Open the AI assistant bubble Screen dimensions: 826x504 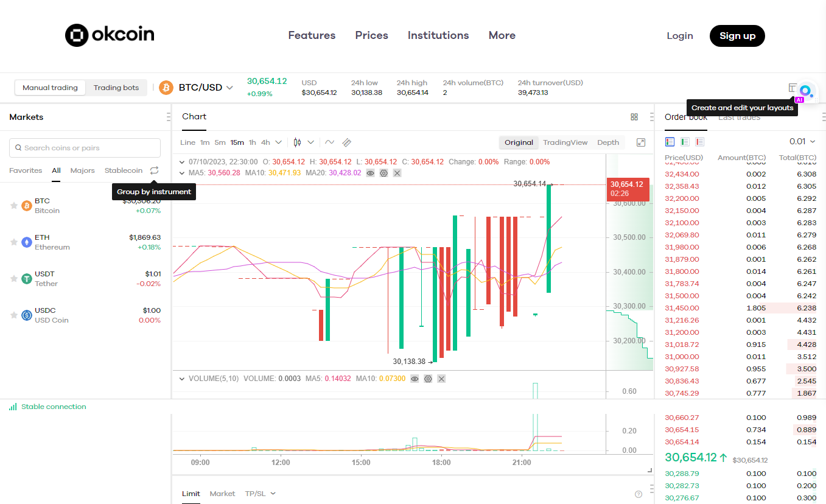(806, 91)
